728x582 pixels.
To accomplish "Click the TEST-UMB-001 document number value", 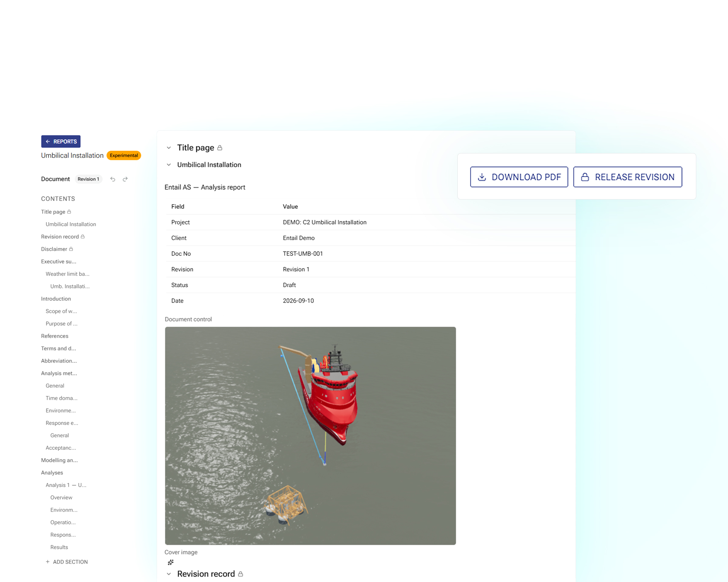I will (303, 254).
